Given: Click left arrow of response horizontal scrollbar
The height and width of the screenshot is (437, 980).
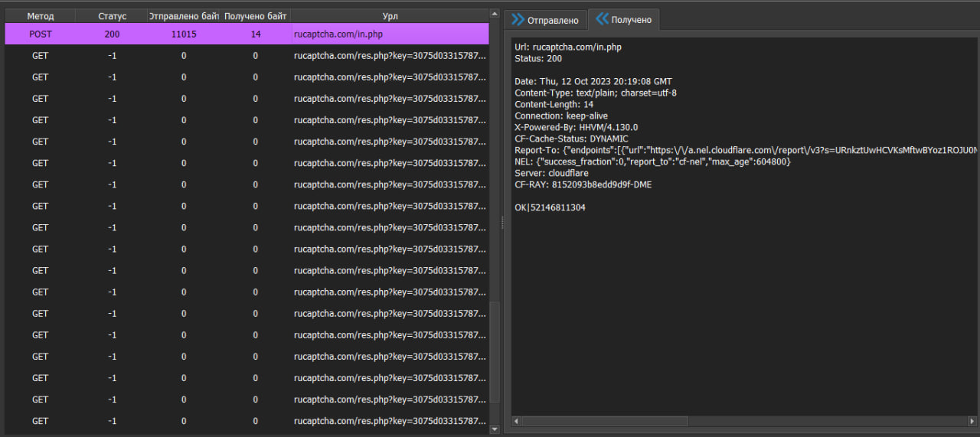Looking at the screenshot, I should point(516,421).
